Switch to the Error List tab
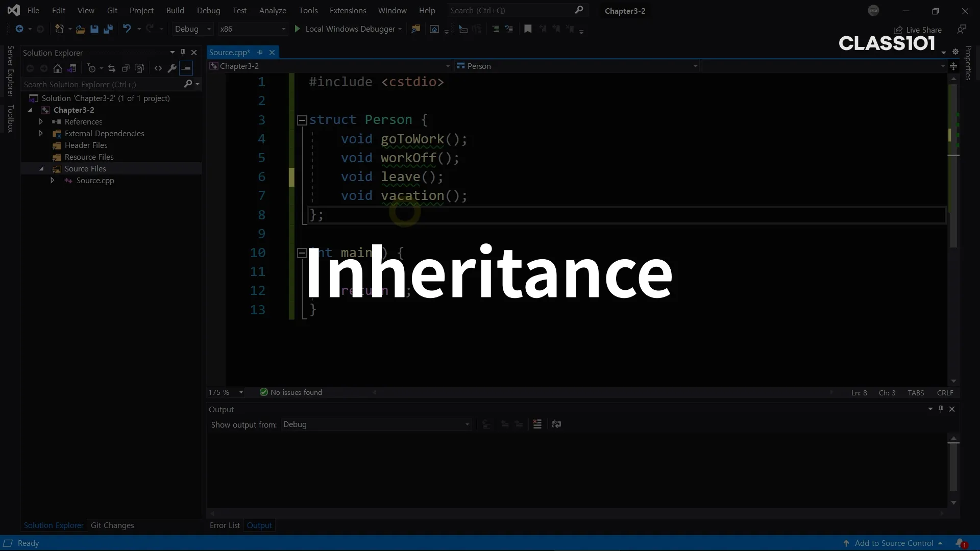Viewport: 980px width, 551px height. tap(225, 525)
